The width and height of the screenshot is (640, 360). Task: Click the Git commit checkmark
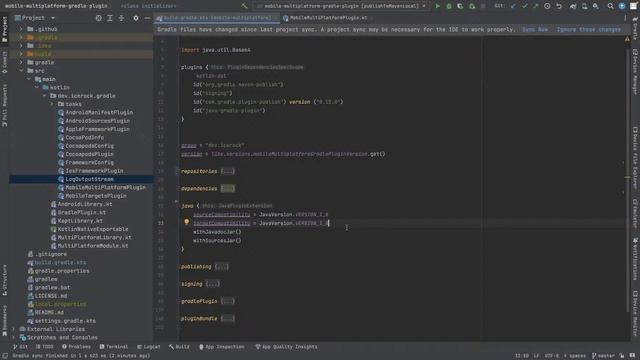(x=524, y=6)
